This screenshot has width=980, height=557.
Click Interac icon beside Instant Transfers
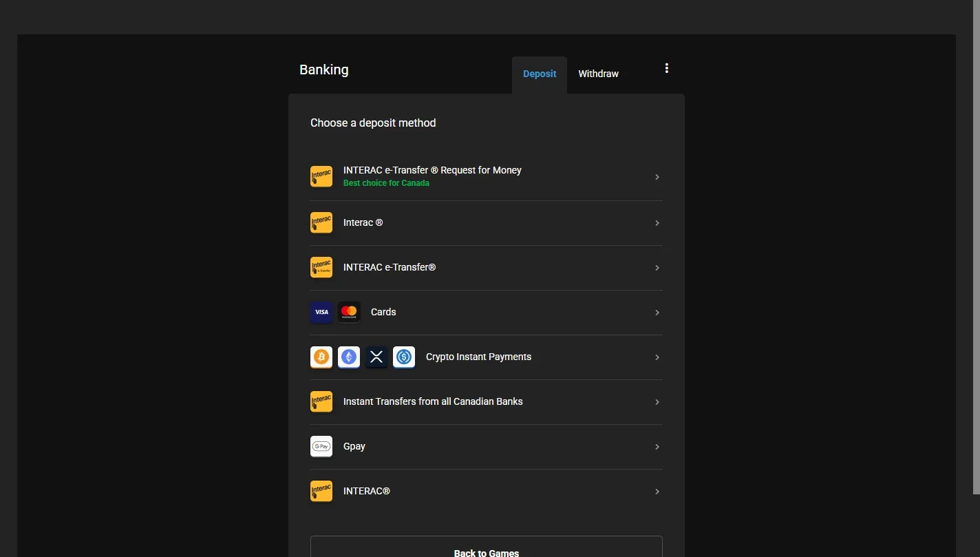tap(321, 402)
